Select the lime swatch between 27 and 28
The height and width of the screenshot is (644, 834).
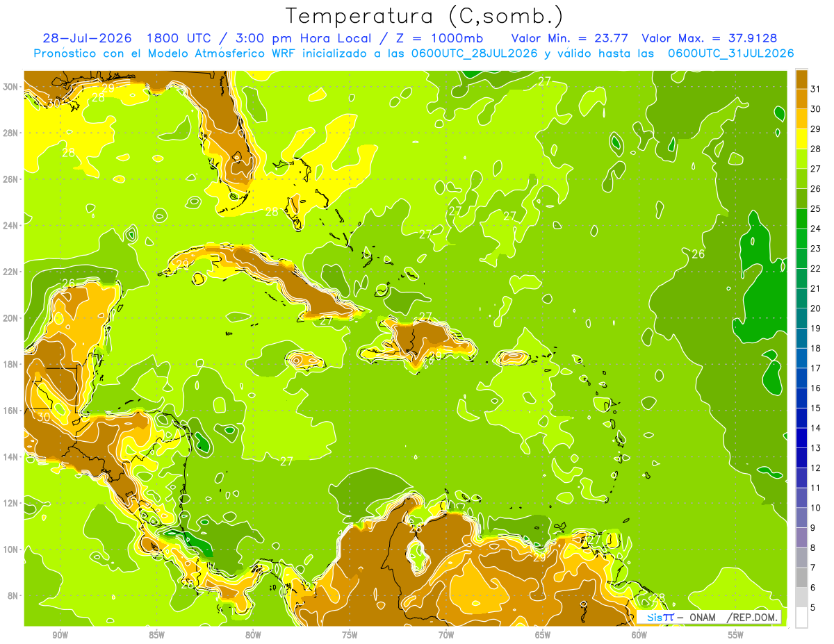click(801, 158)
